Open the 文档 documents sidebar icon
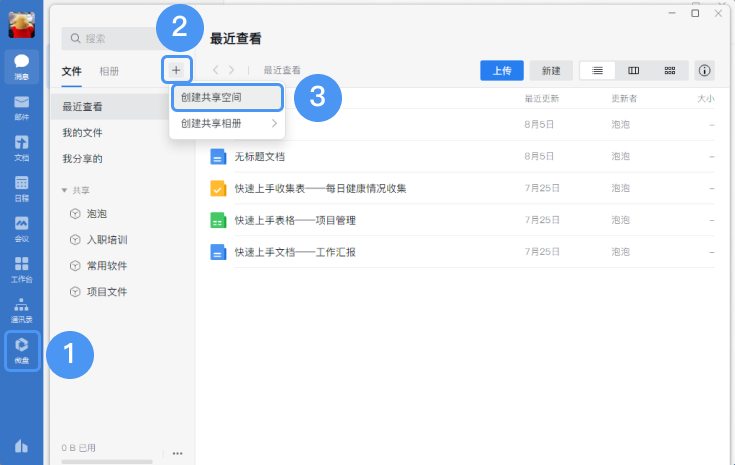The width and height of the screenshot is (735, 465). point(21,147)
